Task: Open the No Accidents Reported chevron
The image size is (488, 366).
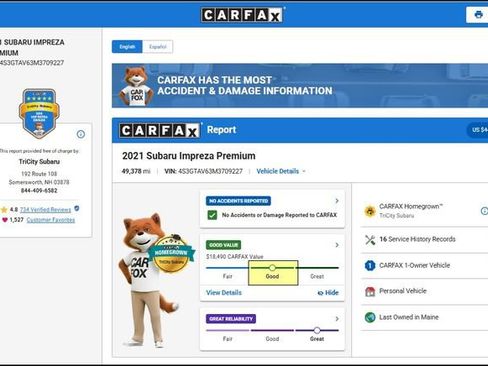Action: tap(337, 201)
